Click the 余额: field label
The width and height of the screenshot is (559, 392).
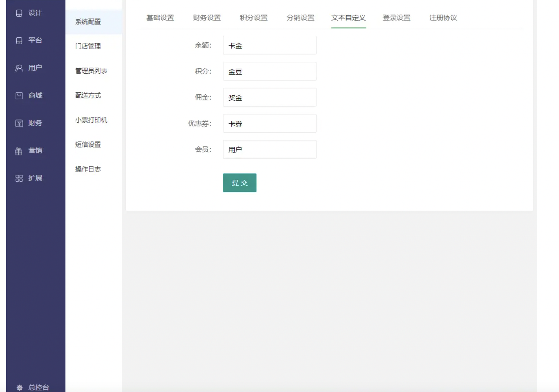[203, 45]
